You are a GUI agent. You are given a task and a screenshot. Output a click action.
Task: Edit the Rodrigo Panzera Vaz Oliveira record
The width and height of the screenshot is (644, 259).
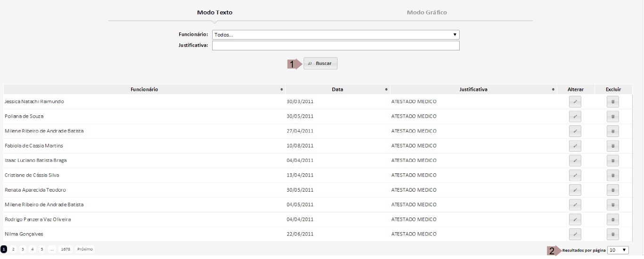click(575, 219)
